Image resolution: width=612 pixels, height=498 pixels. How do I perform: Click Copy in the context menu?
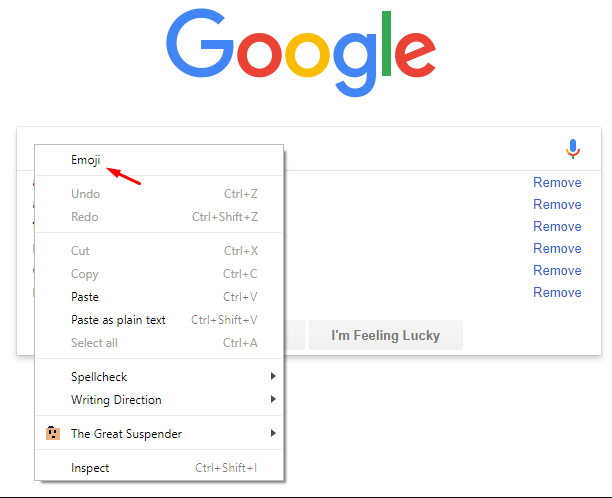click(85, 274)
